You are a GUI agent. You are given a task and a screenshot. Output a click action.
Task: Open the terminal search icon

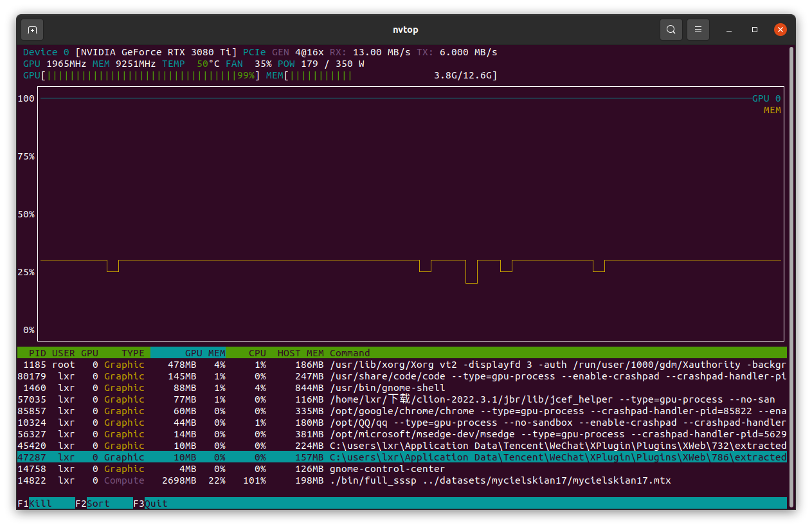(671, 30)
